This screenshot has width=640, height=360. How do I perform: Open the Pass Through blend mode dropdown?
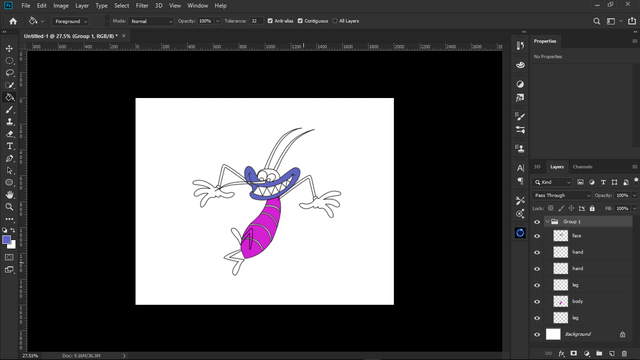click(561, 196)
